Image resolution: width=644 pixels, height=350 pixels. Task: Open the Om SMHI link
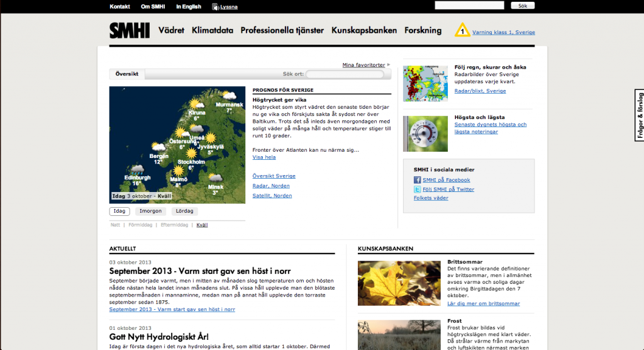[153, 6]
